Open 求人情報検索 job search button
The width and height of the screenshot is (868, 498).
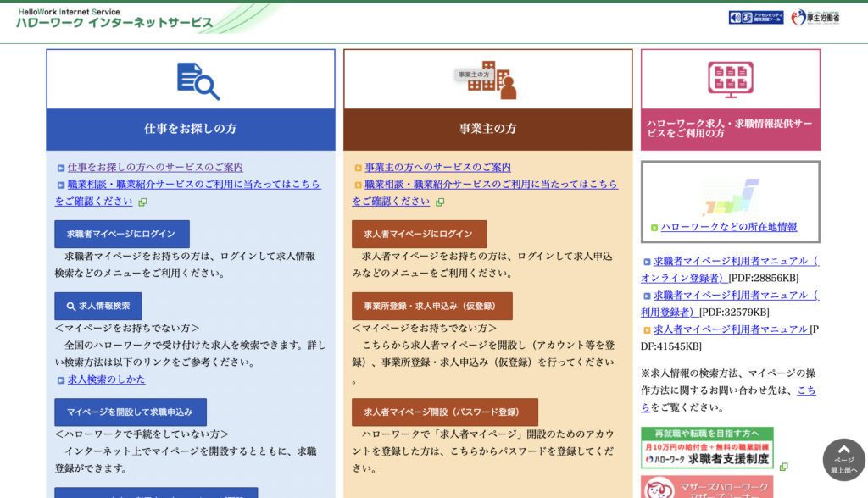pos(98,306)
